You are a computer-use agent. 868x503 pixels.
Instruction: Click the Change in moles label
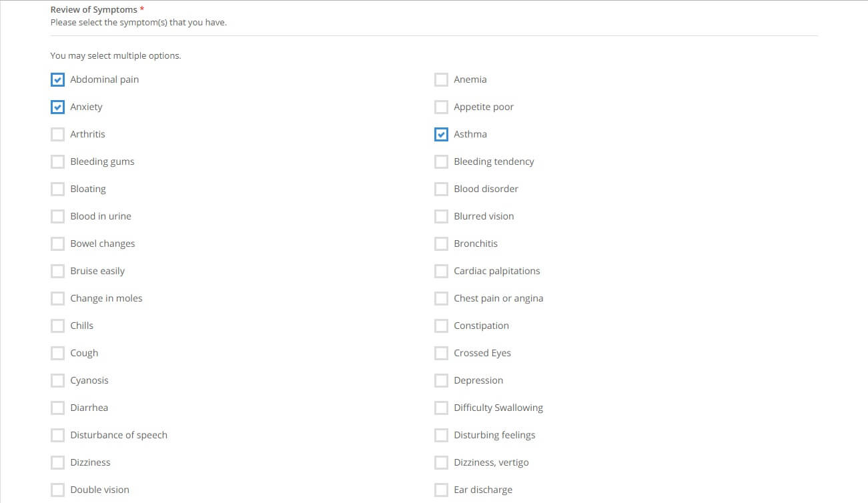106,298
